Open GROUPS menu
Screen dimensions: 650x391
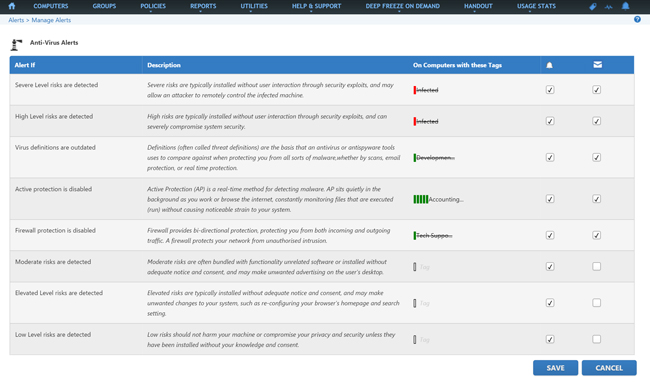click(x=104, y=6)
